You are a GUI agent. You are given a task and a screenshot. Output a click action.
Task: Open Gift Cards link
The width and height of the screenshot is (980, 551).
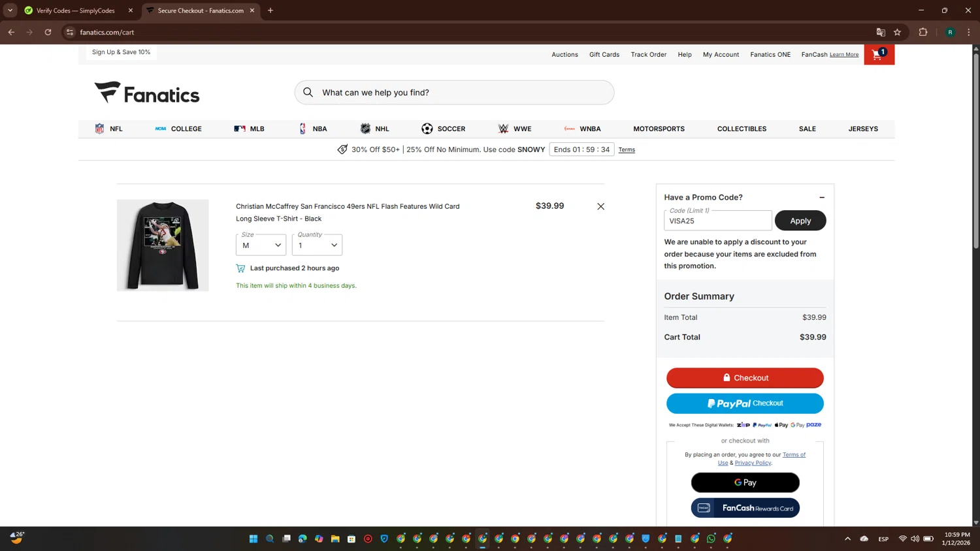coord(604,55)
